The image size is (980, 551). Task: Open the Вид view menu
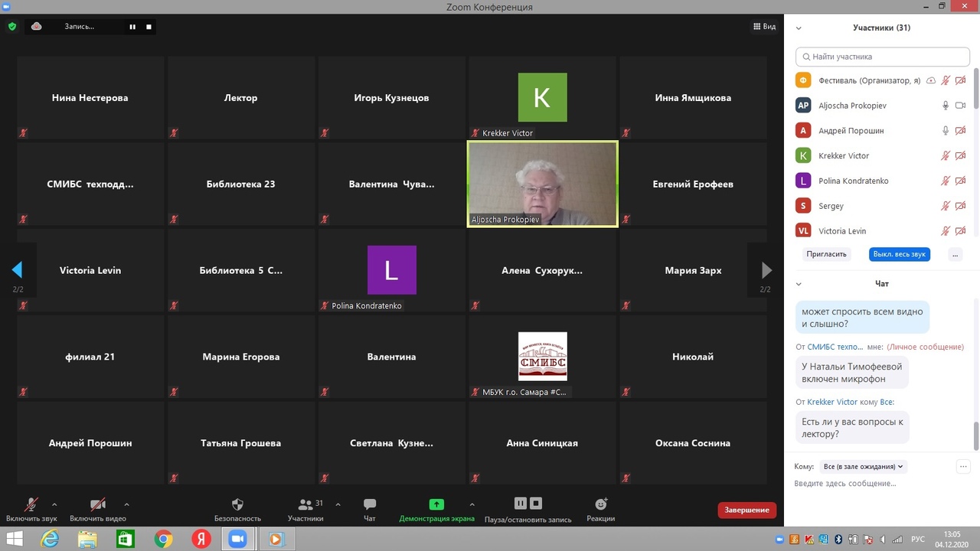(x=764, y=27)
